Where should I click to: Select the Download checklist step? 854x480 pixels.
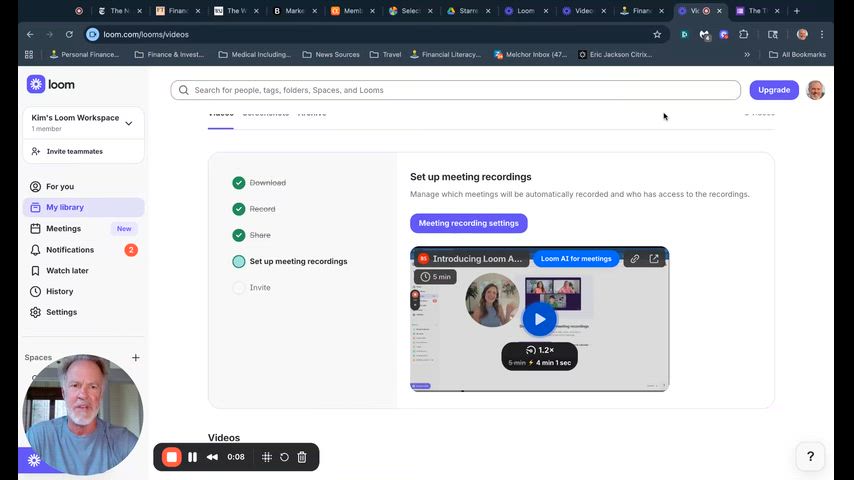pos(259,183)
